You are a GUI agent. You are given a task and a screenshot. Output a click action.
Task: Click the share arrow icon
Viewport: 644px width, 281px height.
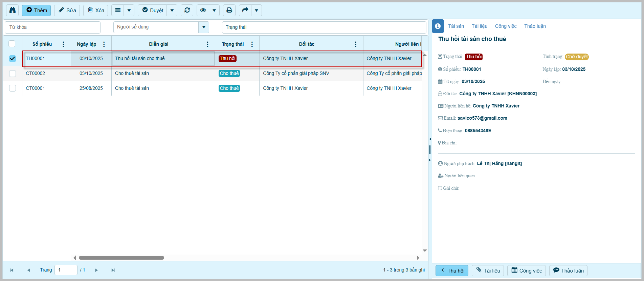pyautogui.click(x=245, y=10)
